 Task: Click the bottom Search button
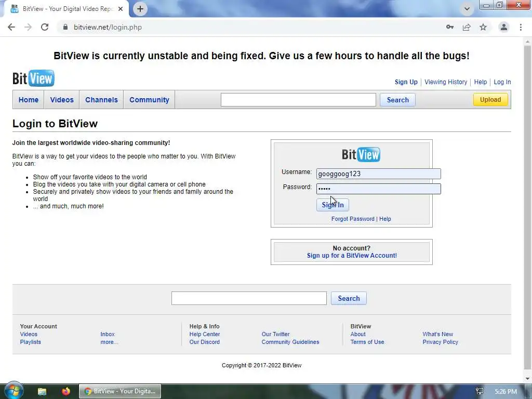(x=349, y=298)
